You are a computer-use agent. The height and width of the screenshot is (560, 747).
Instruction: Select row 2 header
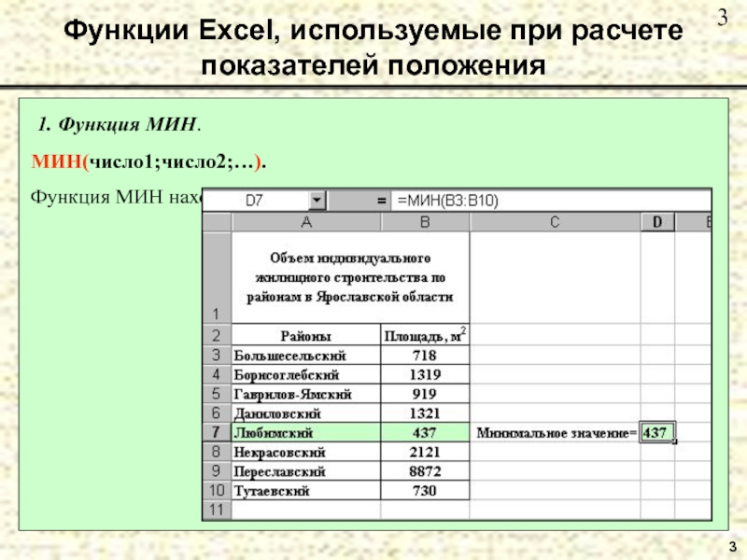[x=217, y=335]
